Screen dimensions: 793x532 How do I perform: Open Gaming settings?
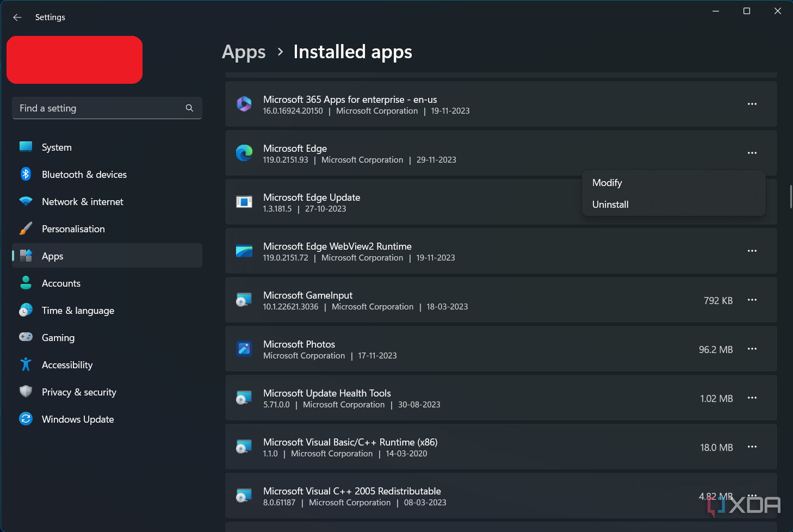click(107, 338)
